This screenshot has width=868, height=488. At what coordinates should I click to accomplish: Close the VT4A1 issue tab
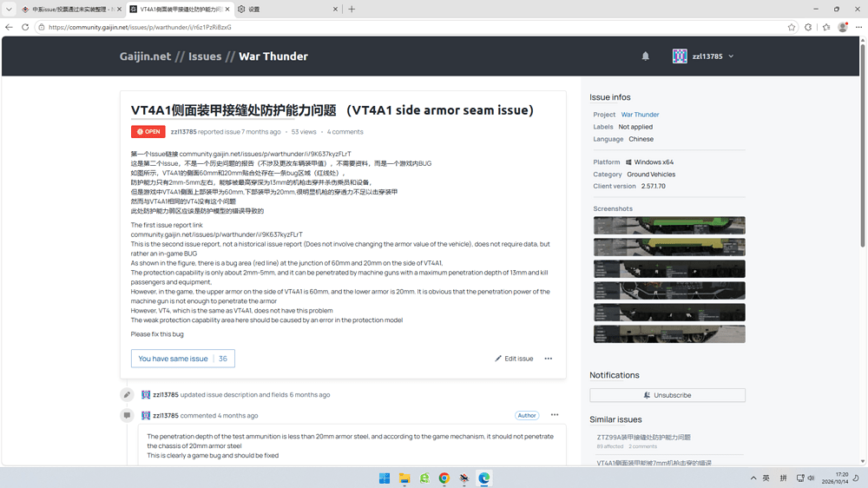coord(227,10)
